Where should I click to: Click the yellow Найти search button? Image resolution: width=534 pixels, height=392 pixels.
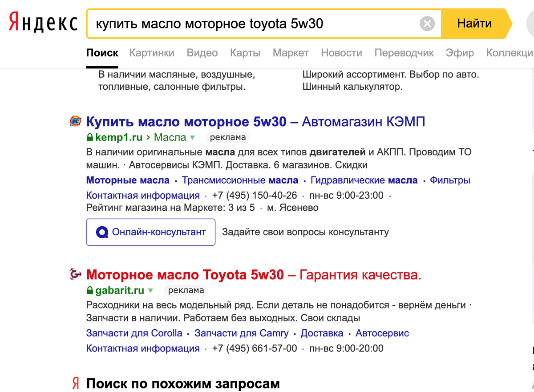pos(476,23)
